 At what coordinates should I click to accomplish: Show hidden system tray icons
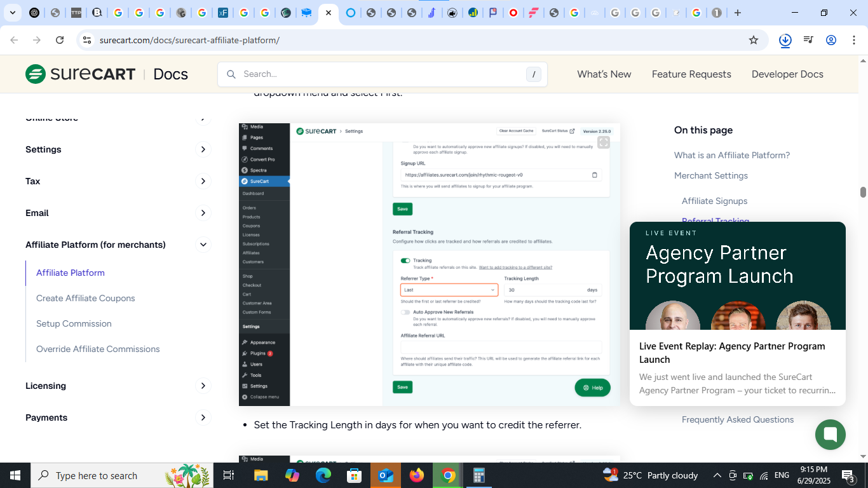click(x=717, y=475)
